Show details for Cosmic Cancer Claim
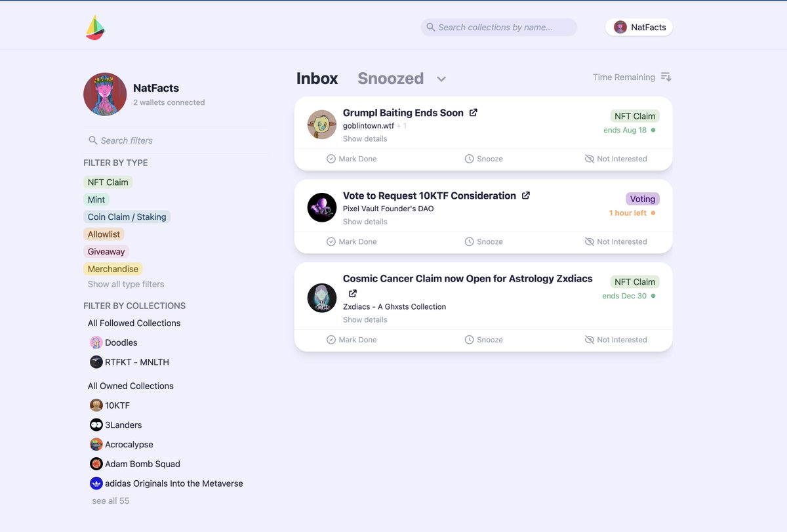 [x=365, y=319]
